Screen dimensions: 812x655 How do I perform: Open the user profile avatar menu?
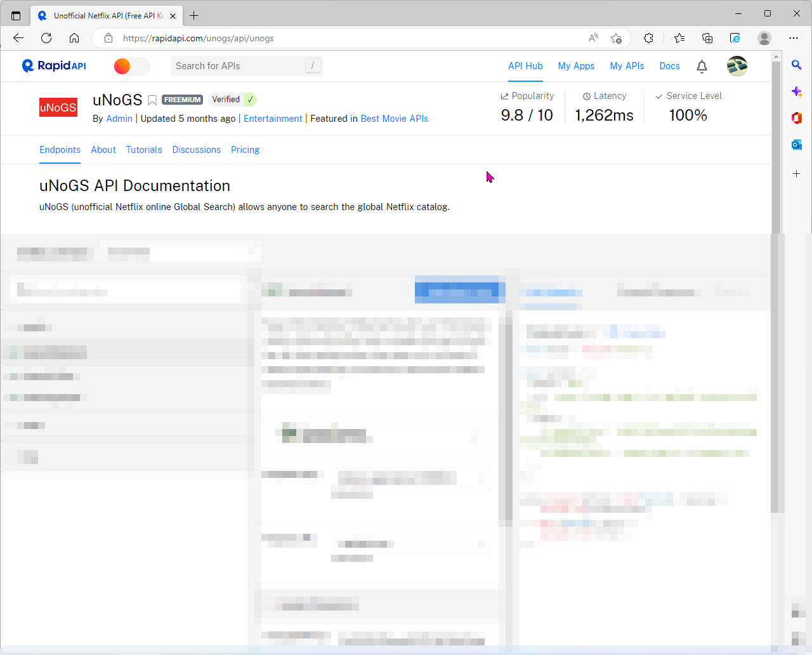(737, 66)
